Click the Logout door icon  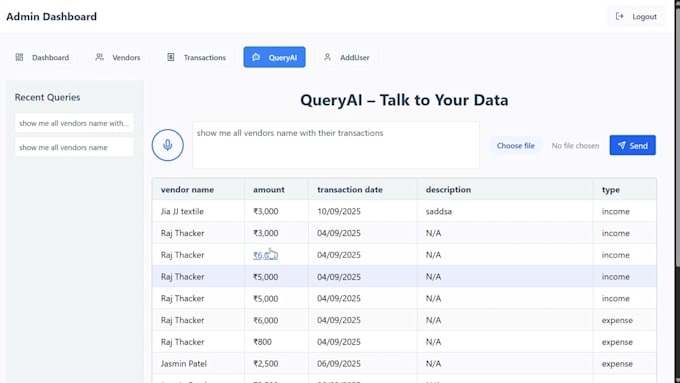click(x=619, y=16)
